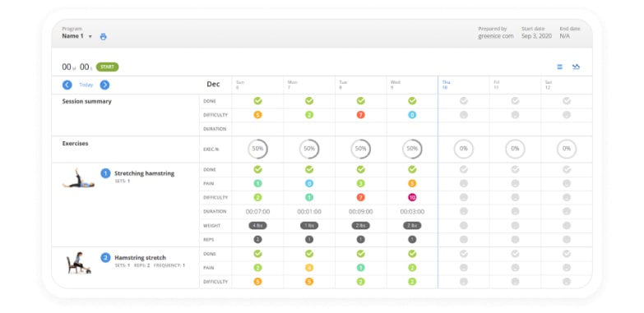Set session difficulty for Tuesday 8
This screenshot has height=313, width=644.
click(x=360, y=115)
